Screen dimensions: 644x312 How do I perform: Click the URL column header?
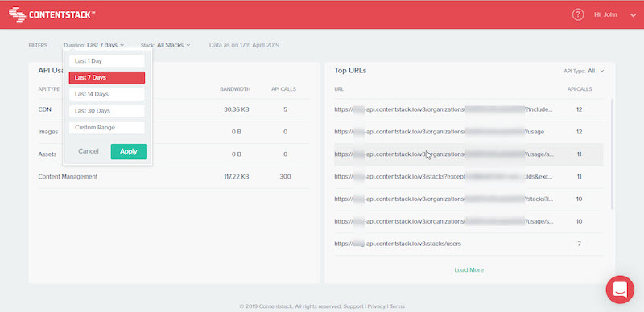[339, 89]
